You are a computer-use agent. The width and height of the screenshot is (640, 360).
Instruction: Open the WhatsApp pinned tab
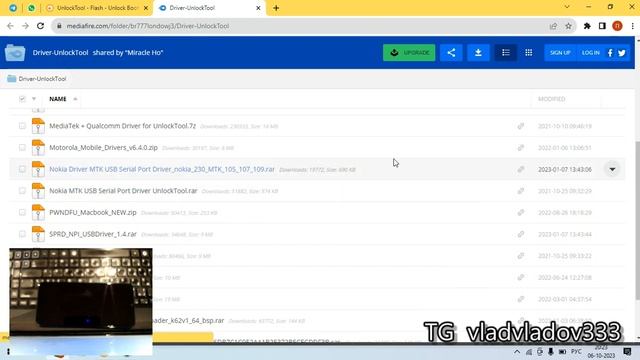(x=31, y=8)
